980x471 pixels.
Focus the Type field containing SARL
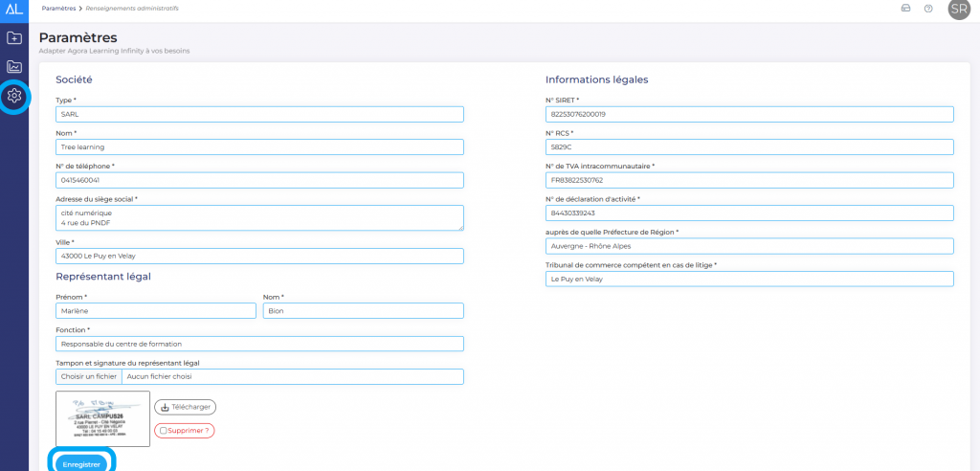coord(259,114)
